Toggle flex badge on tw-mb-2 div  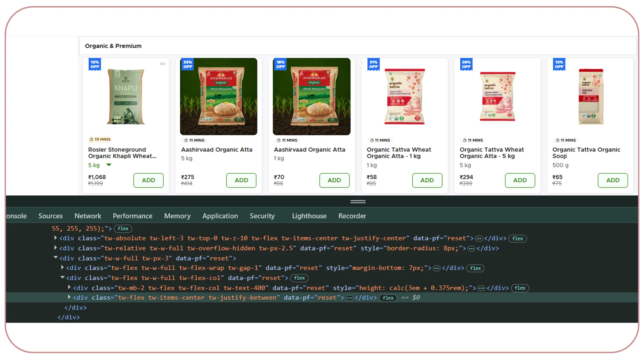(x=520, y=288)
